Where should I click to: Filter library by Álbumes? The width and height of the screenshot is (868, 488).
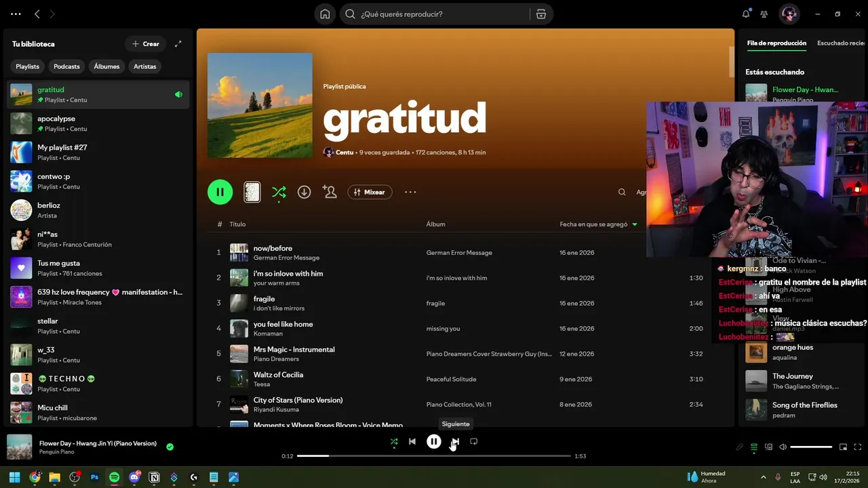106,66
